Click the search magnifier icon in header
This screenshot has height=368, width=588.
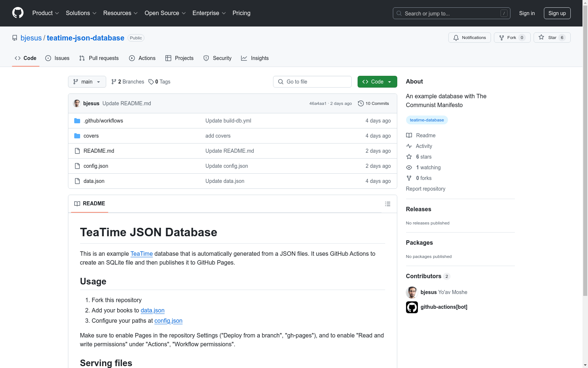point(399,13)
